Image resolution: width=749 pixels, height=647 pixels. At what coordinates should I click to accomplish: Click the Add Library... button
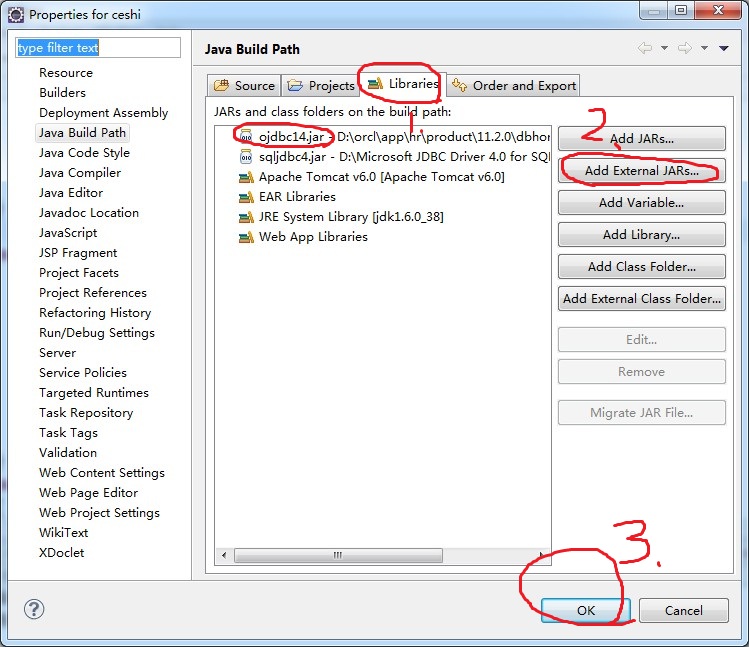click(642, 235)
